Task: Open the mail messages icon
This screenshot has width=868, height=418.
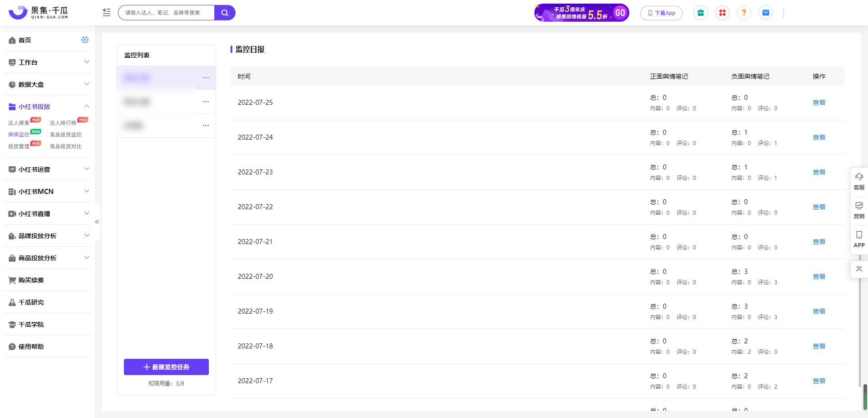Action: point(766,13)
